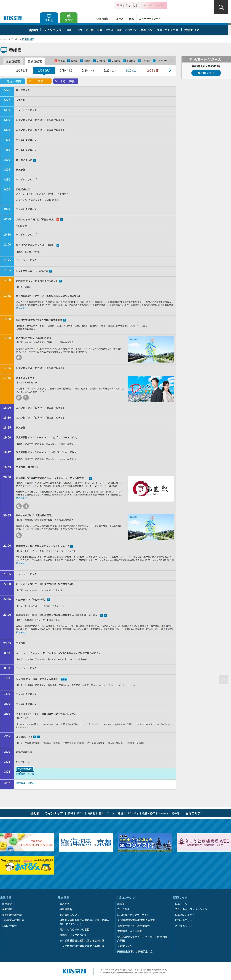The width and height of the screenshot is (231, 980).
Task: Click 続きを読む under 京都画報 at 20:00
Action: pos(21,498)
